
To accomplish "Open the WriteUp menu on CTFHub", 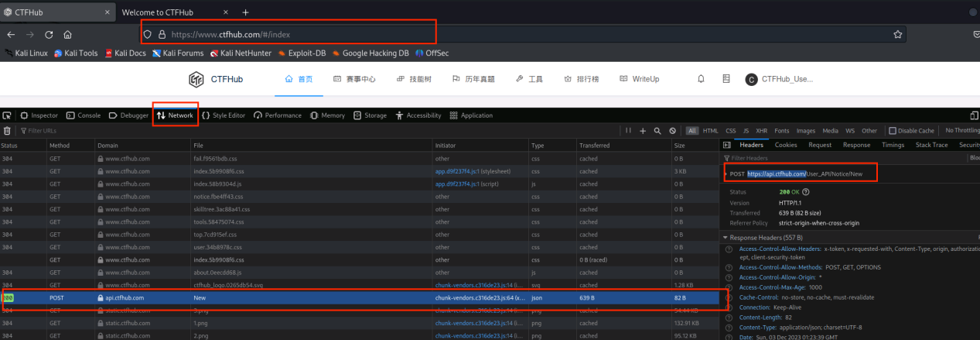I will point(638,79).
